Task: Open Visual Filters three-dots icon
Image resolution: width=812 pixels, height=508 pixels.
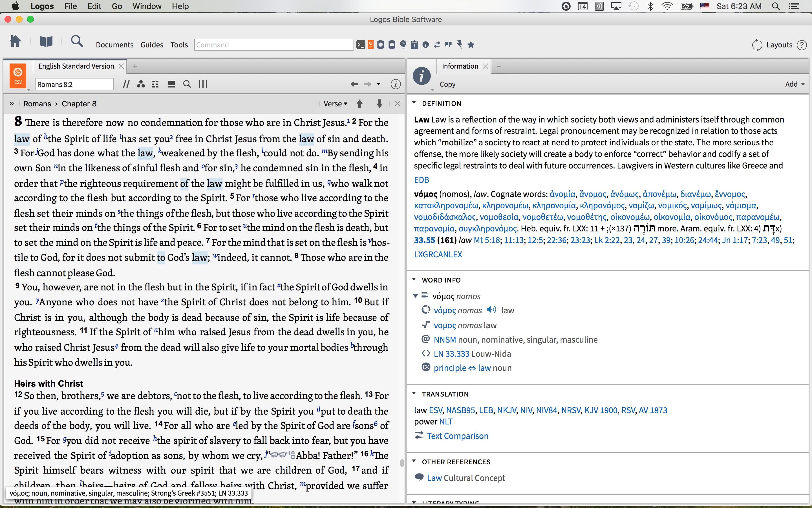Action: coord(141,84)
